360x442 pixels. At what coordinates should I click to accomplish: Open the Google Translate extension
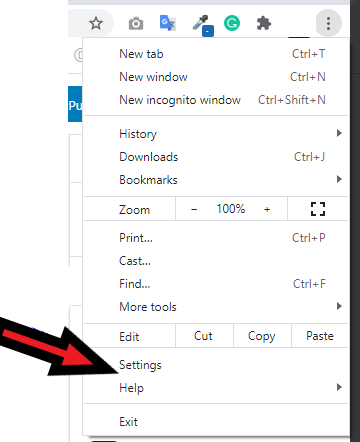(168, 23)
